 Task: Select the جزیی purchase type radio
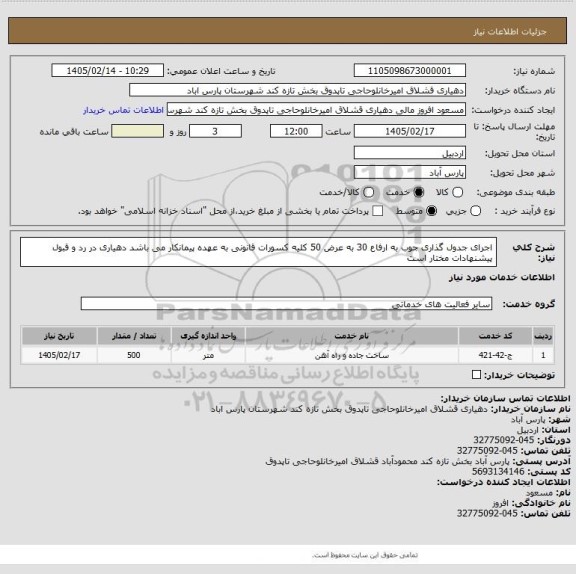coord(476,211)
